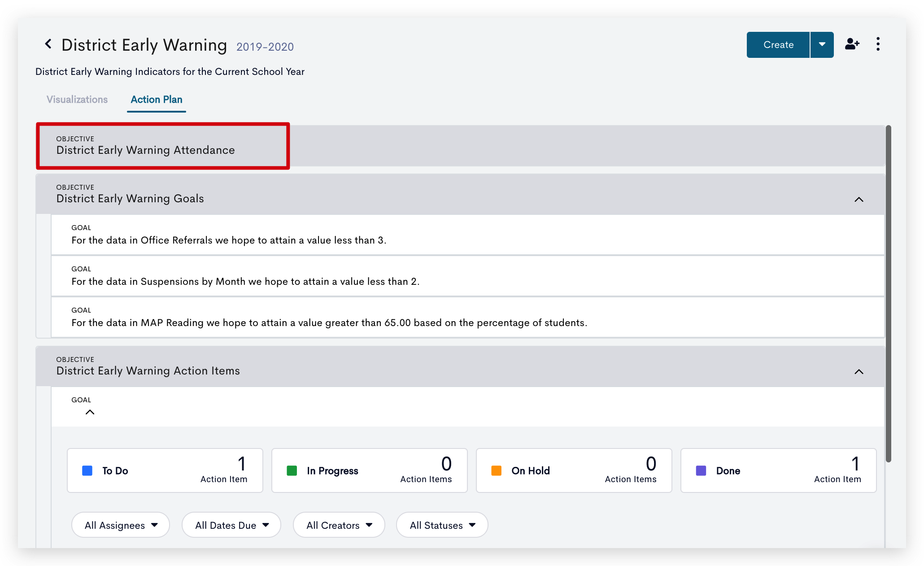Select the Action Plan tab

tap(157, 100)
